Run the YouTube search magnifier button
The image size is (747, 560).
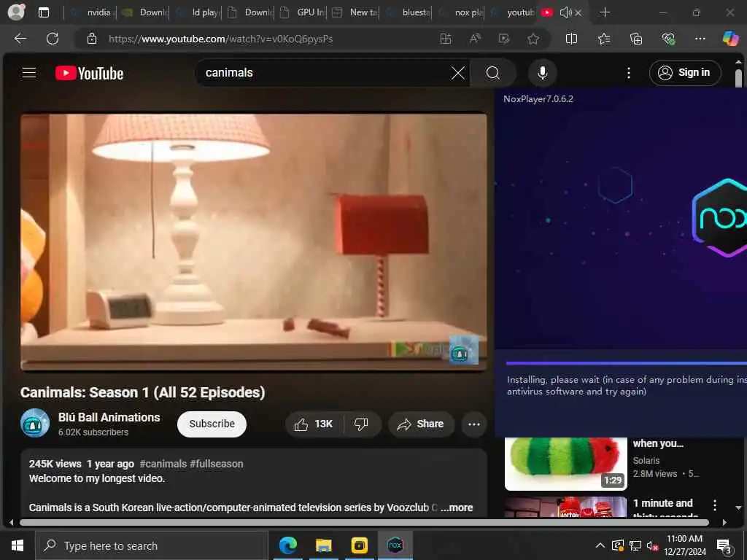coord(493,73)
